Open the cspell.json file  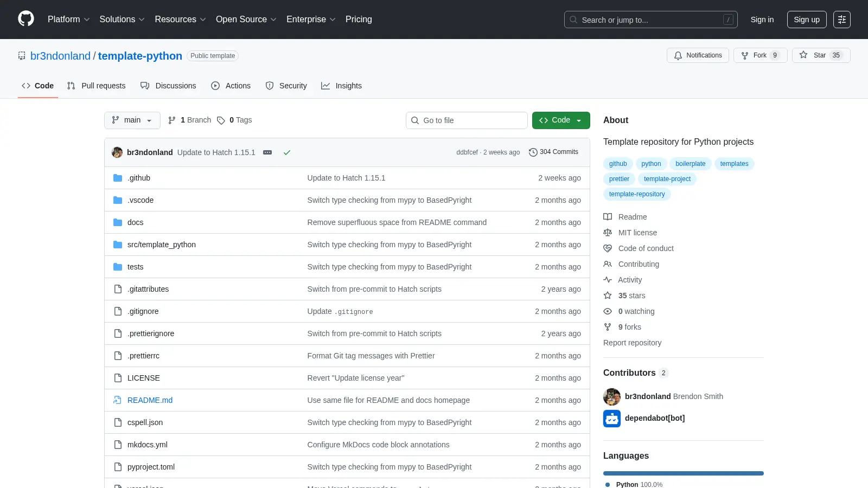(x=145, y=422)
